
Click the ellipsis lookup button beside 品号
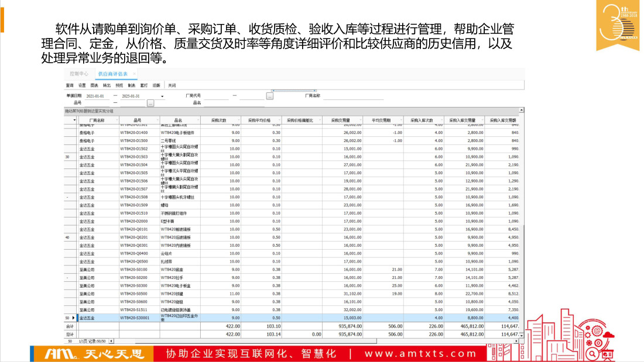(150, 104)
